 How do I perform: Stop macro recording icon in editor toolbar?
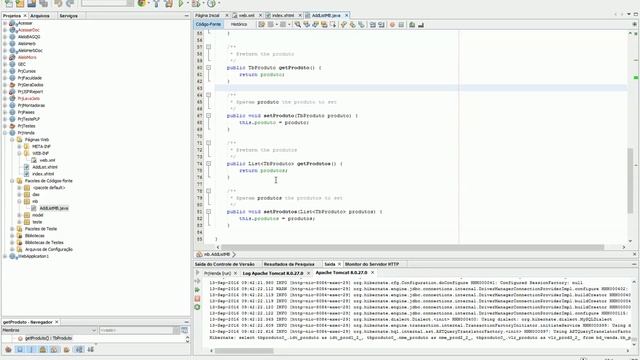pyautogui.click(x=401, y=24)
